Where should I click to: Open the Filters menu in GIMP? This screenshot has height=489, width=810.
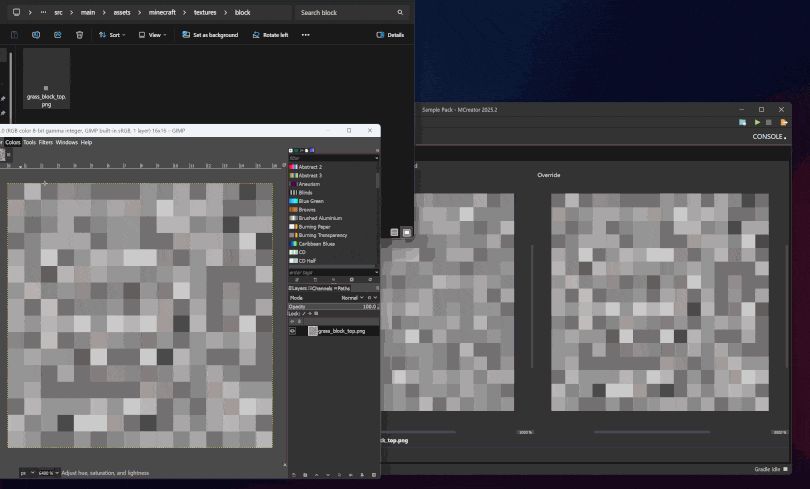tap(45, 143)
